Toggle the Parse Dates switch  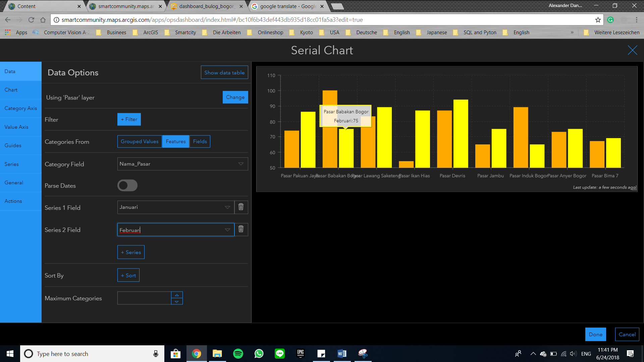click(127, 185)
